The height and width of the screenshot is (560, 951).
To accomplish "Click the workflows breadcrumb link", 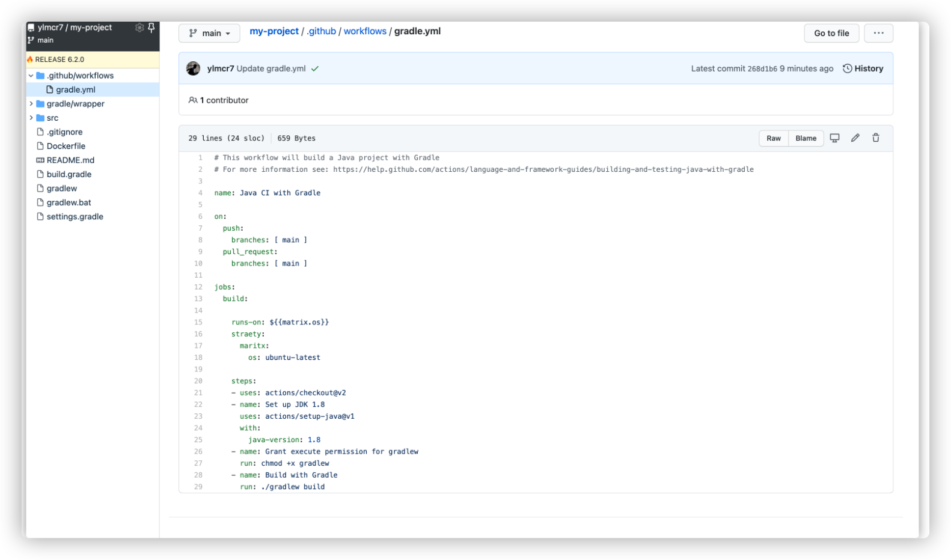I will [365, 31].
